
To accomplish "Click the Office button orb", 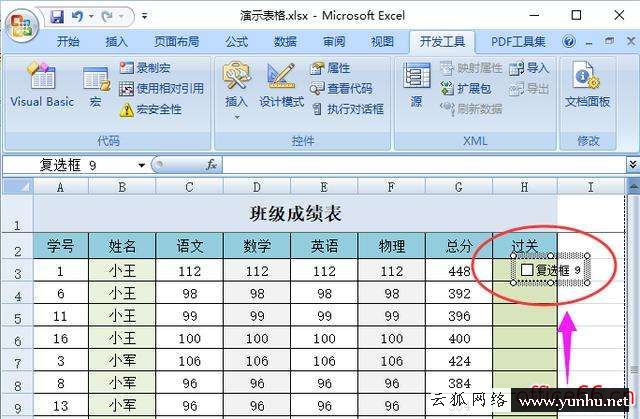I will [x=22, y=25].
